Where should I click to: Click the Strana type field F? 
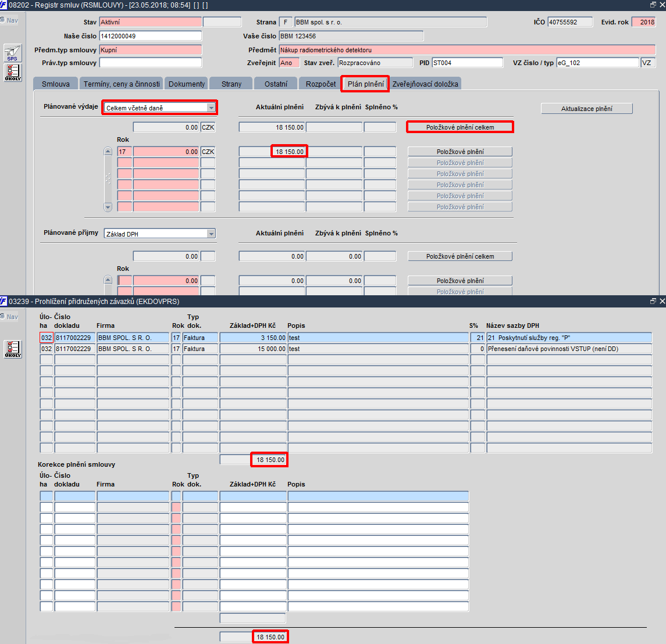[286, 22]
